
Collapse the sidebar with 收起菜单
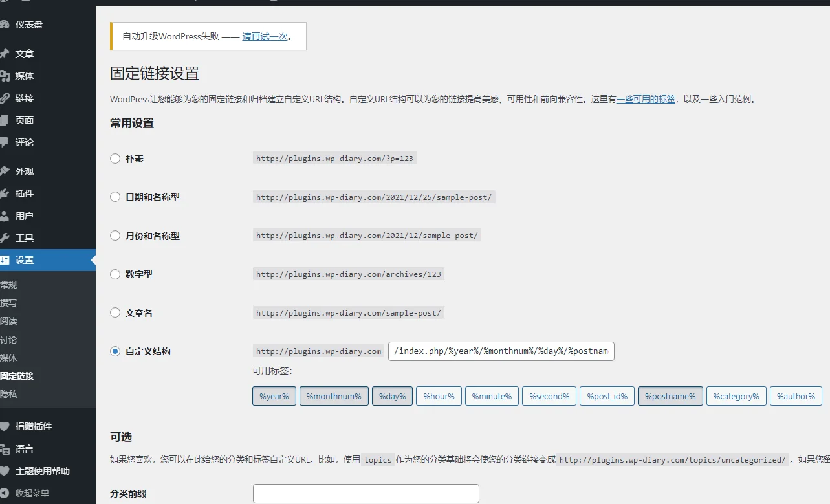32,493
